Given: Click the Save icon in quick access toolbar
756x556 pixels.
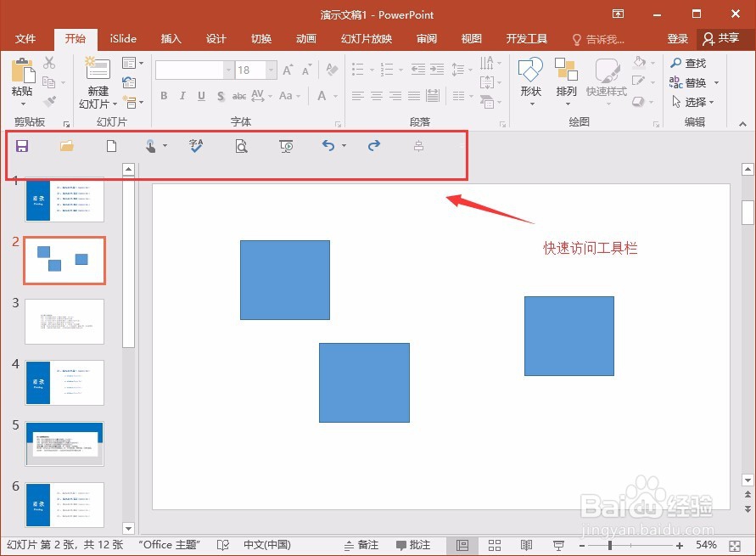Looking at the screenshot, I should (x=22, y=145).
